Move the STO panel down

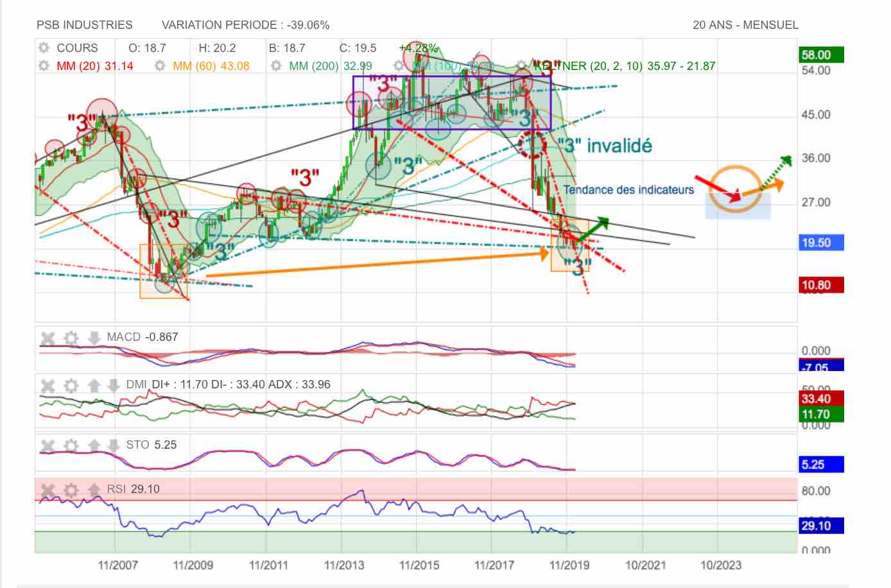pyautogui.click(x=113, y=445)
